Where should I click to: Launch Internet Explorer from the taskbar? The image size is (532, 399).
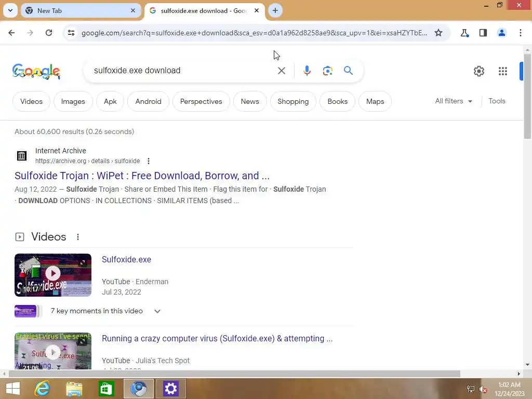43,389
